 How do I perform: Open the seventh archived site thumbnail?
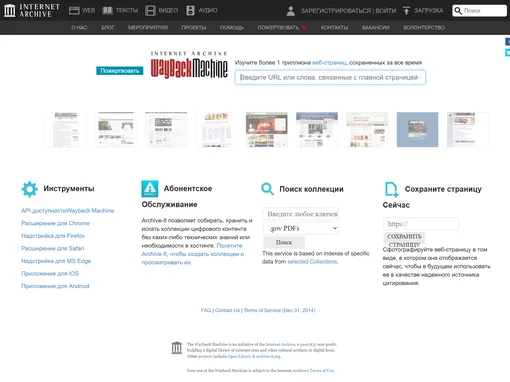[x=367, y=130]
